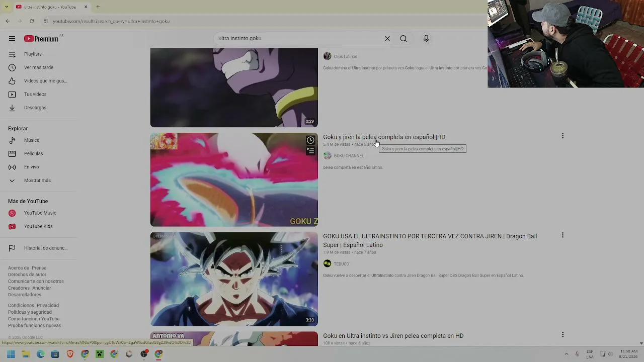Launch File Explorer from the taskbar

26,354
